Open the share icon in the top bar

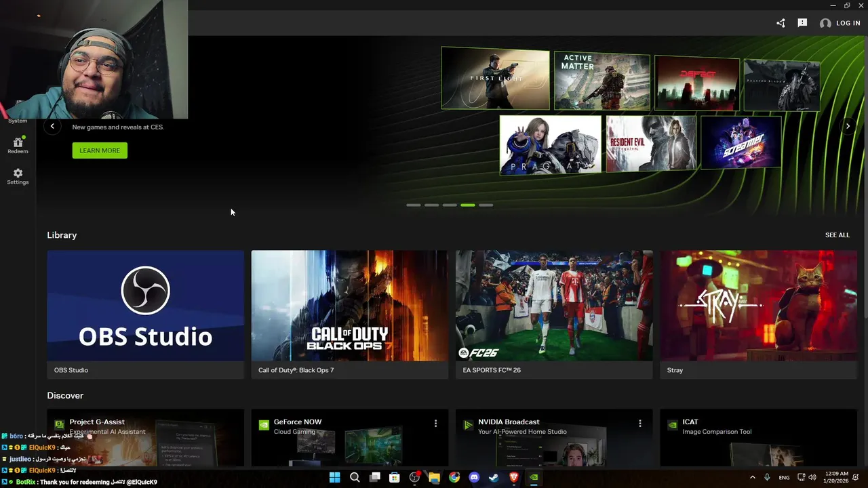tap(781, 23)
